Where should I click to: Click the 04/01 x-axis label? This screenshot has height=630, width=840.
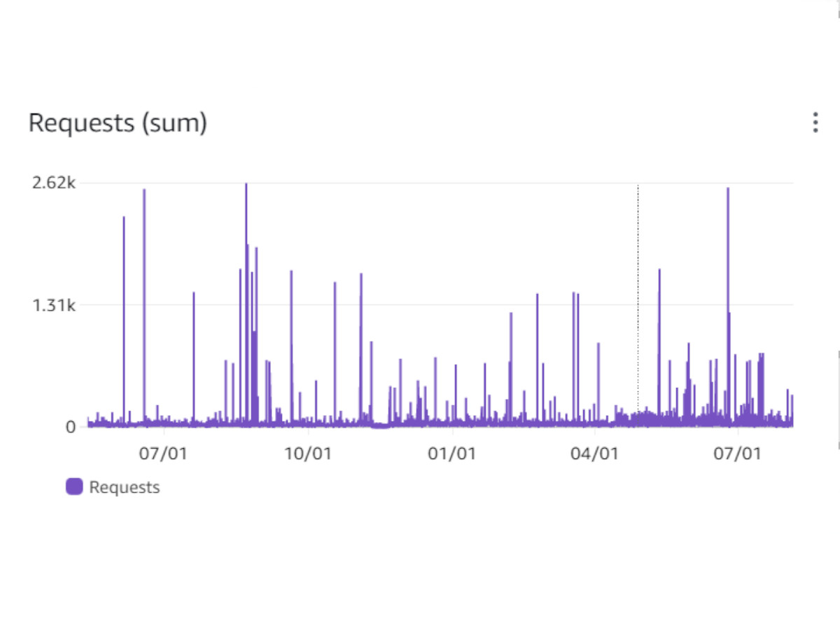[595, 454]
